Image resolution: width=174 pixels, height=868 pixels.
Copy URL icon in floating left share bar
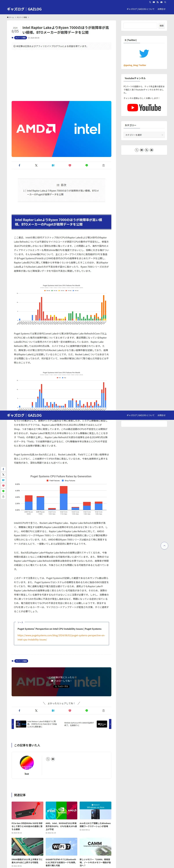click(x=3, y=497)
